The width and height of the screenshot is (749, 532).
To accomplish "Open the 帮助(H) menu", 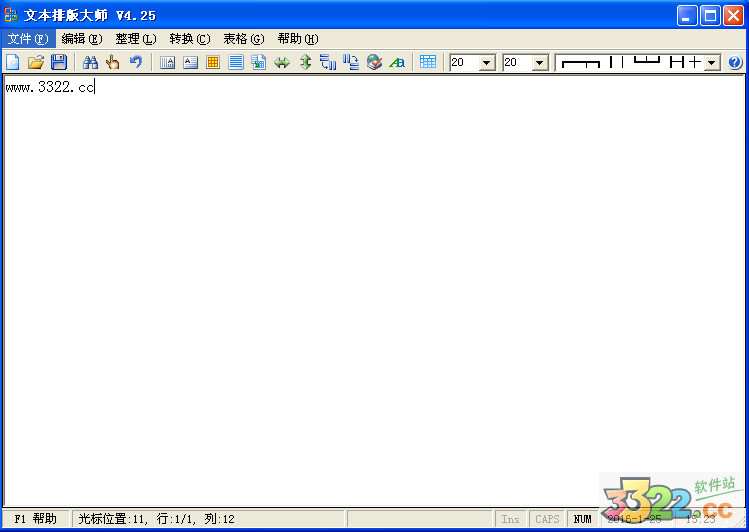I will pos(298,39).
